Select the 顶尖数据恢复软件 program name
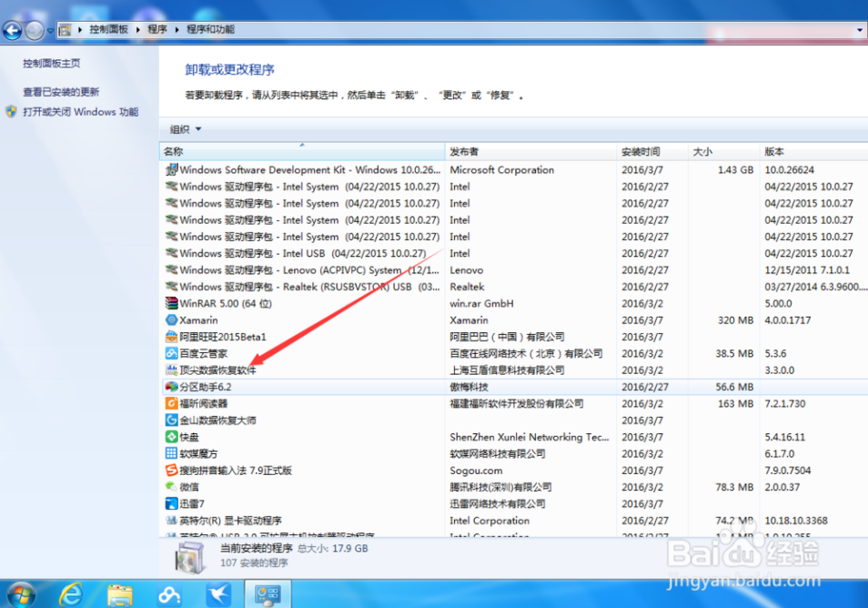This screenshot has height=608, width=868. [x=217, y=370]
